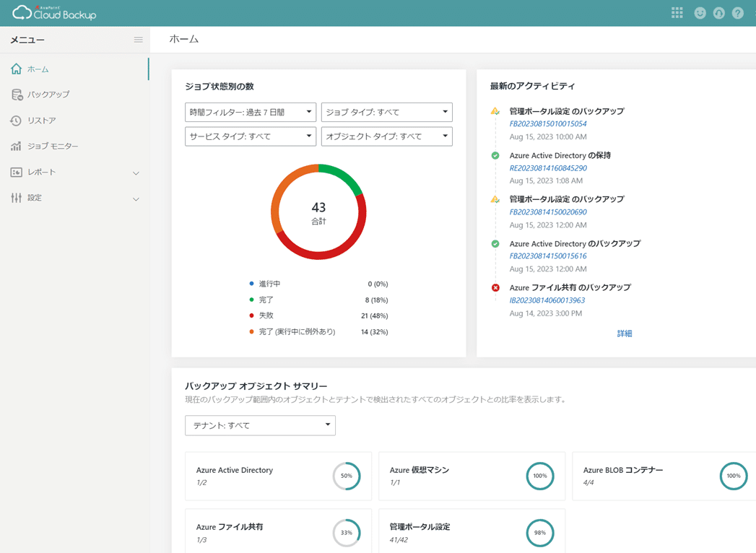Open job link IB20230814060013963
This screenshot has height=553, width=756.
(x=547, y=300)
